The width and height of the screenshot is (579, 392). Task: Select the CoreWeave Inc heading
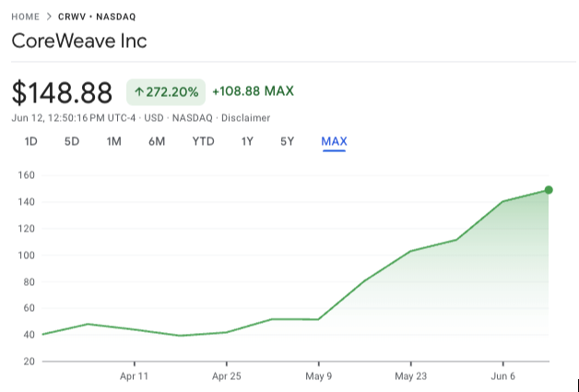79,41
